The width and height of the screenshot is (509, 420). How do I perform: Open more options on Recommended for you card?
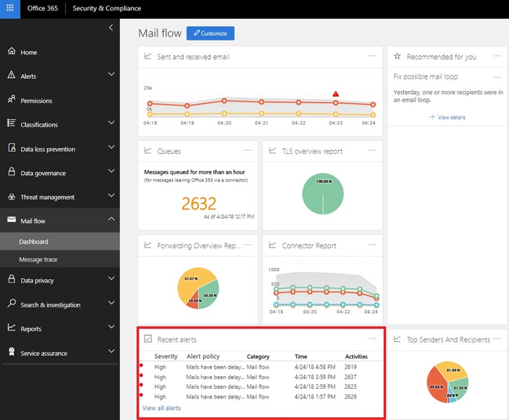497,56
